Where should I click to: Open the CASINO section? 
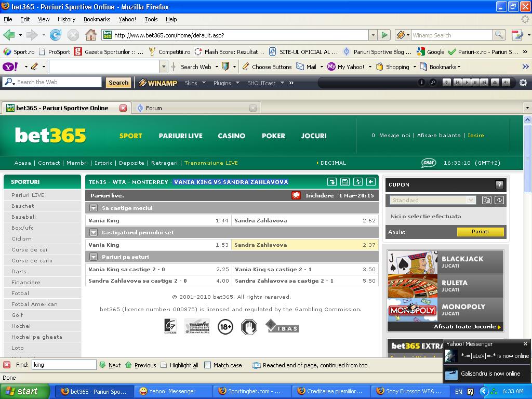[231, 136]
